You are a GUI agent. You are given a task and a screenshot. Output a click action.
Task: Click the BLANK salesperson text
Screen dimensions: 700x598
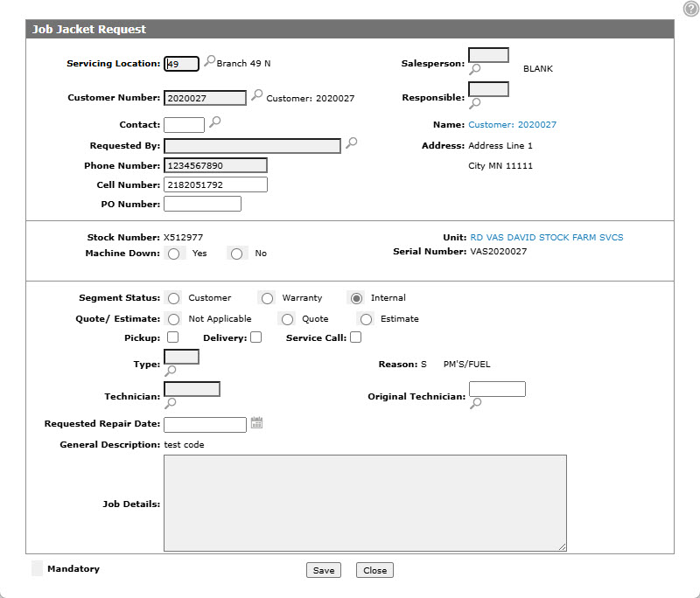(x=538, y=69)
